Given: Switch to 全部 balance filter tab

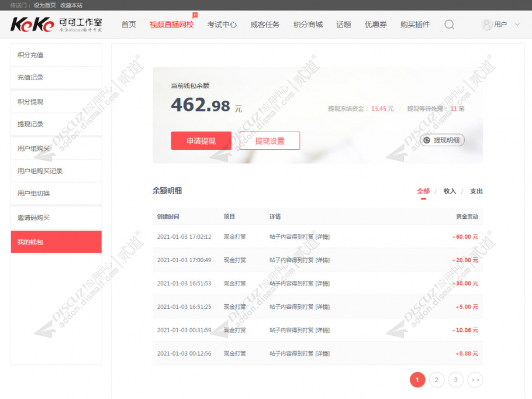Looking at the screenshot, I should (423, 191).
